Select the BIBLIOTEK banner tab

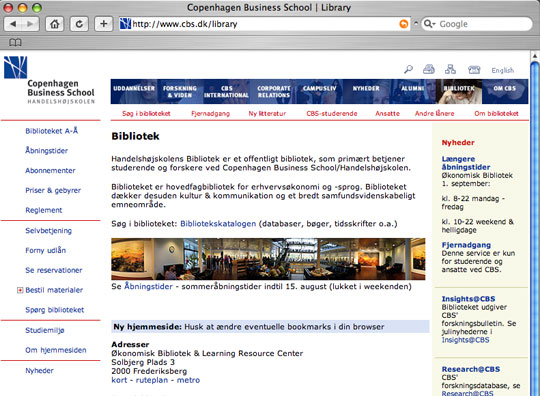click(x=459, y=92)
